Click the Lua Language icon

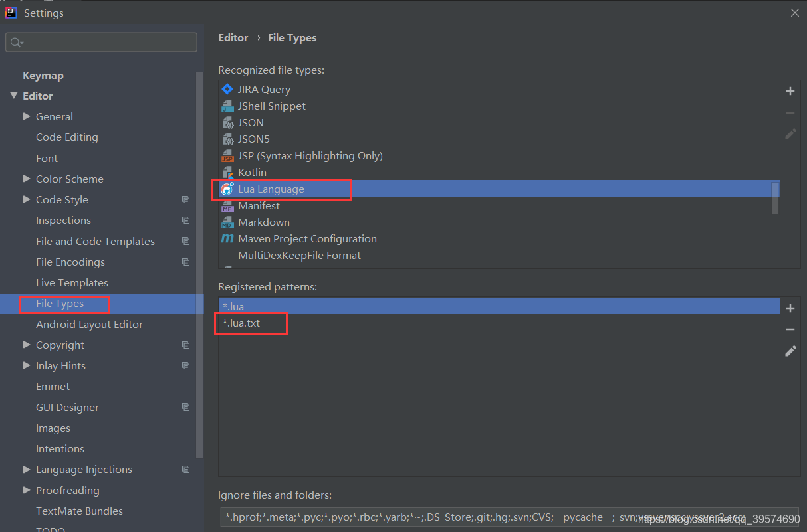[x=227, y=189]
